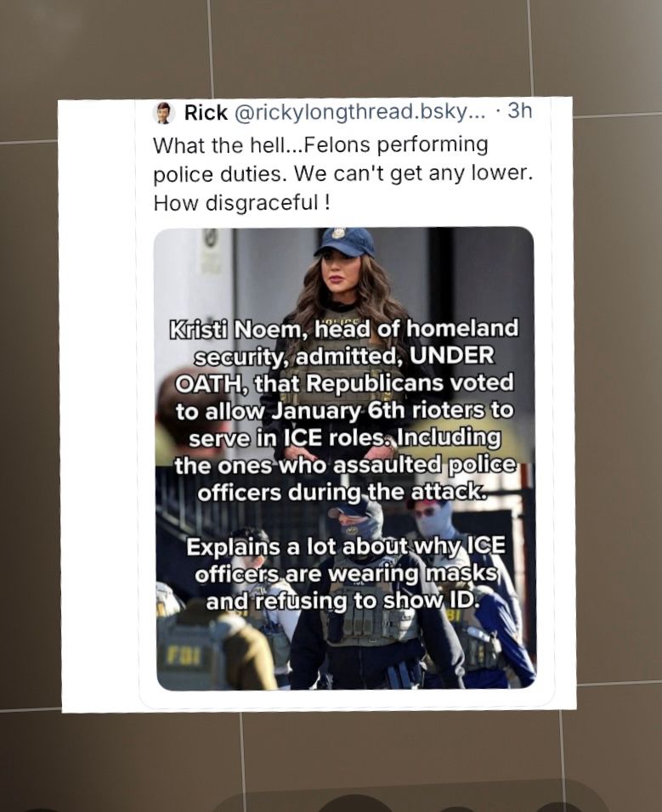662x812 pixels.
Task: Click the 3h post timestamp
Action: [x=519, y=110]
